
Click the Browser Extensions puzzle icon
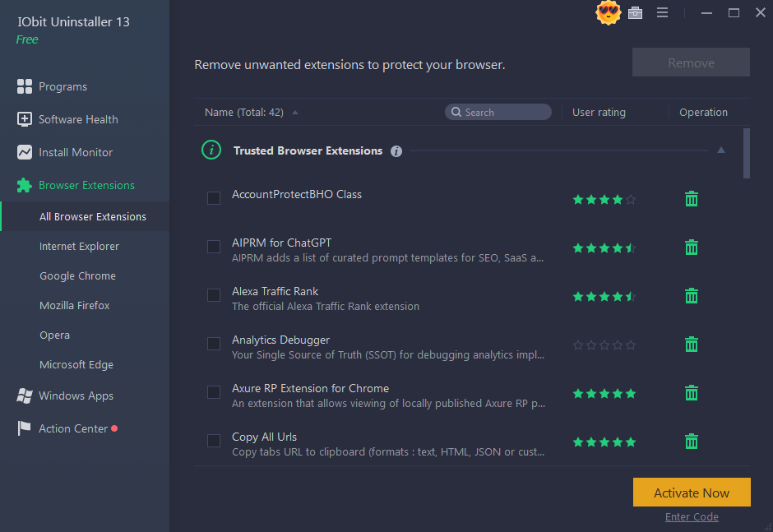pos(24,185)
